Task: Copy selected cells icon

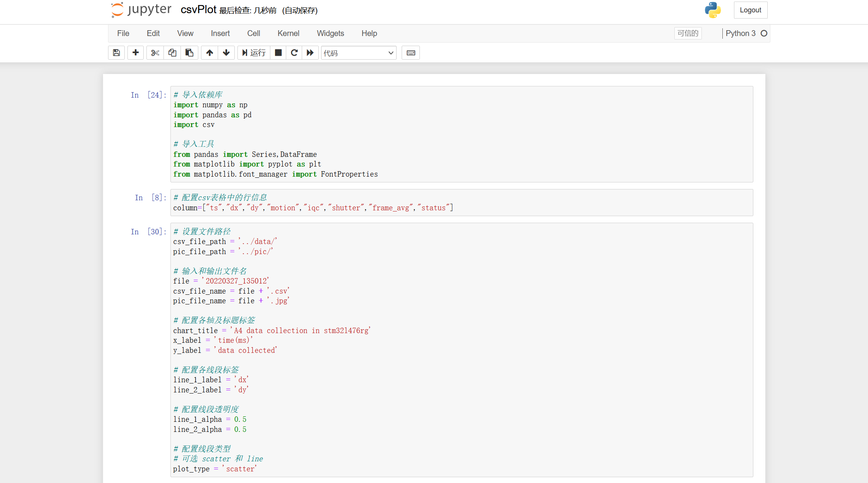Action: tap(172, 53)
